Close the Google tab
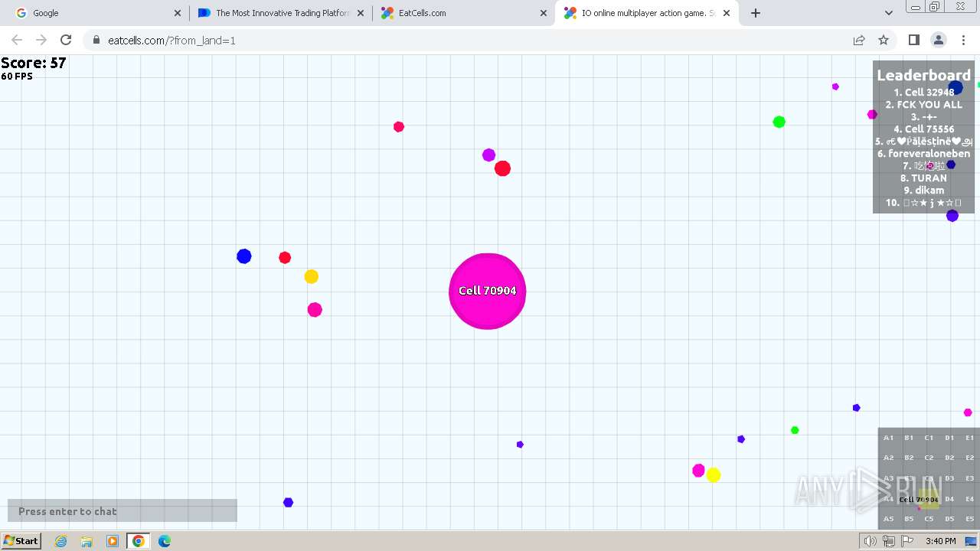 pyautogui.click(x=178, y=13)
